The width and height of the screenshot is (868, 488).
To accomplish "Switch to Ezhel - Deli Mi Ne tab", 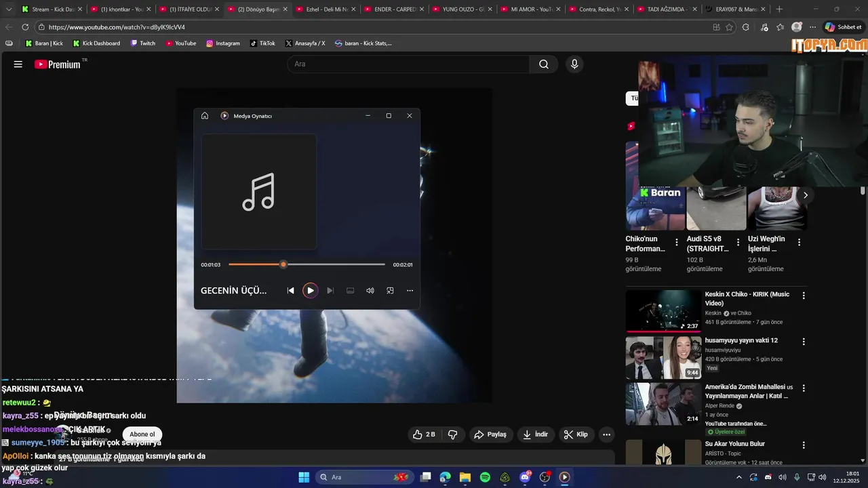I will pyautogui.click(x=325, y=9).
